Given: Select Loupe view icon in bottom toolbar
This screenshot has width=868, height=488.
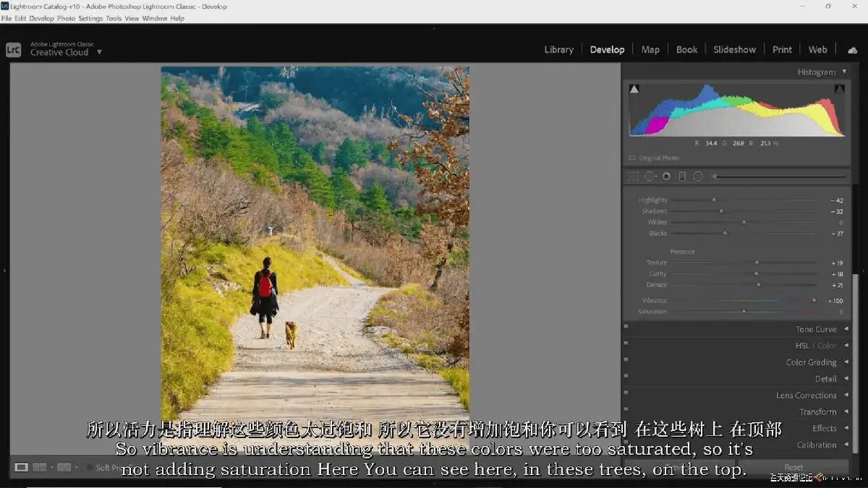Looking at the screenshot, I should coord(22,467).
